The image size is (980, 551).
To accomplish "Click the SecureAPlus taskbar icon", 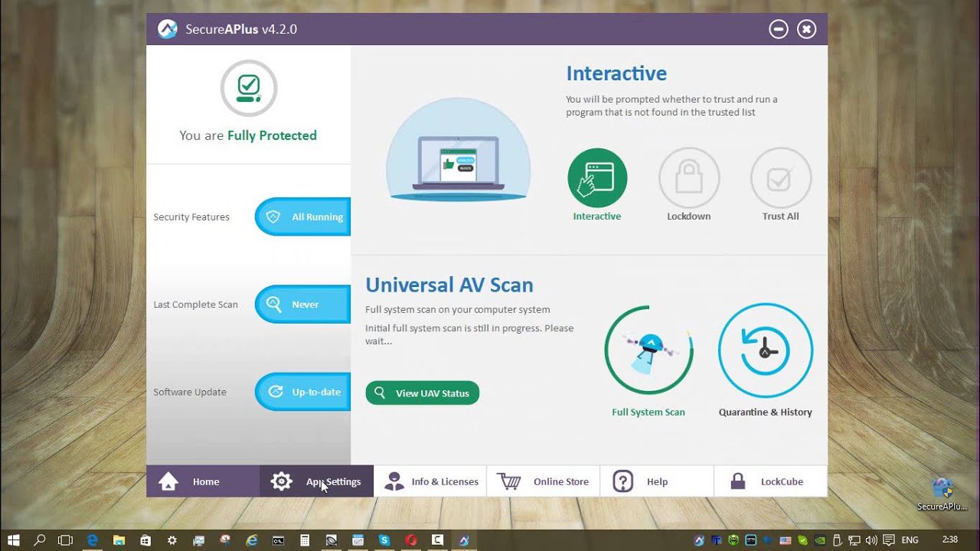I will coord(464,540).
